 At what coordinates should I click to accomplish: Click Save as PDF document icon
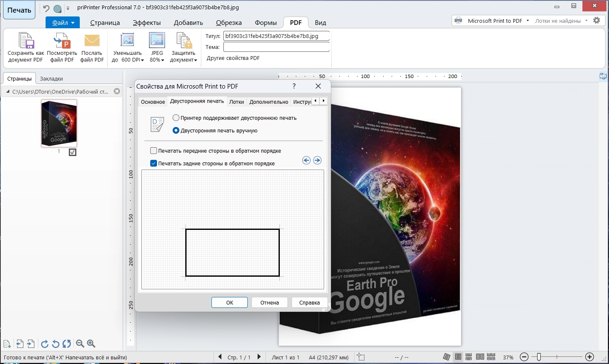pos(26,42)
